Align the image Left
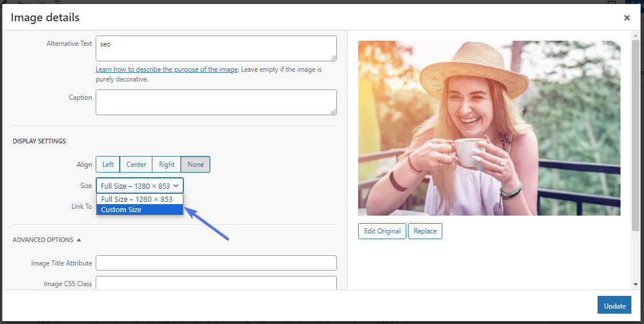This screenshot has width=644, height=324. (x=108, y=165)
